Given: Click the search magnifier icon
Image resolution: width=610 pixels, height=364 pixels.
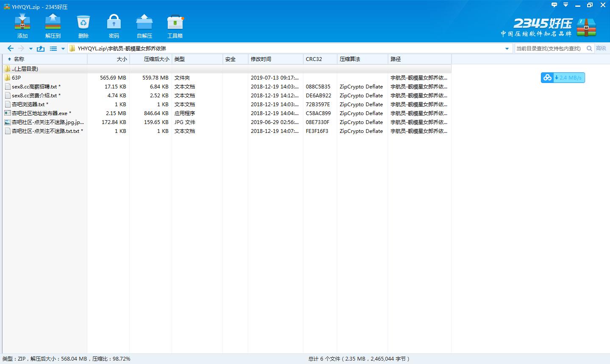Looking at the screenshot, I should [589, 48].
